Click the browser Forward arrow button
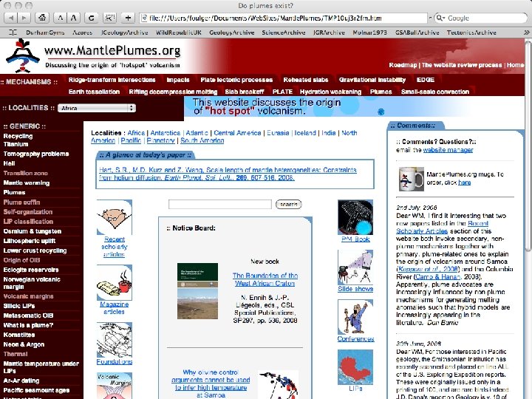The image size is (532, 399). pyautogui.click(x=24, y=18)
